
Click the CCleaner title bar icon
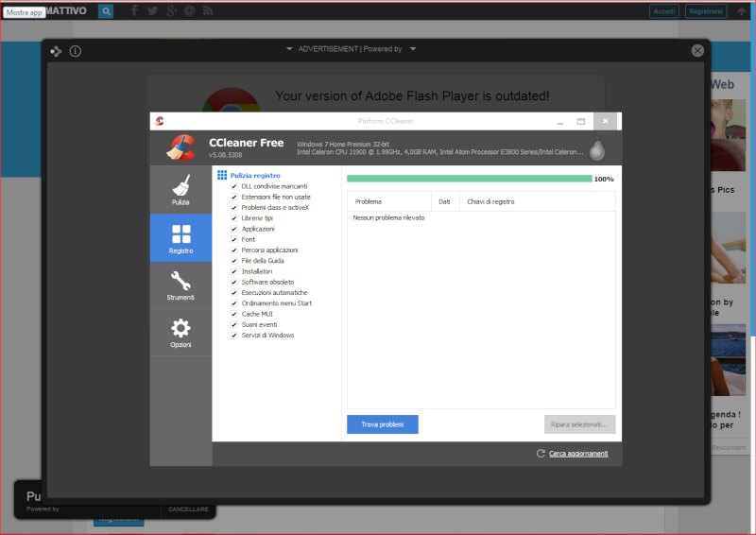(x=160, y=121)
